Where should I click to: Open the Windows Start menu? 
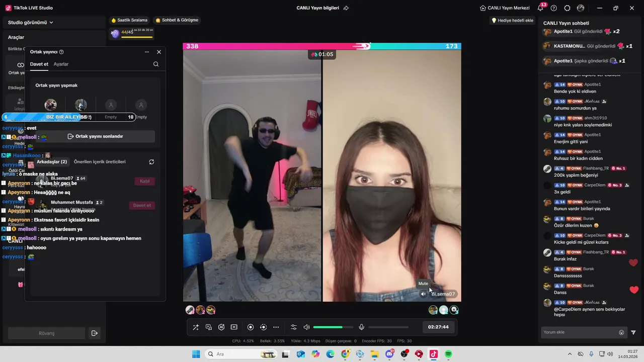[x=196, y=354]
